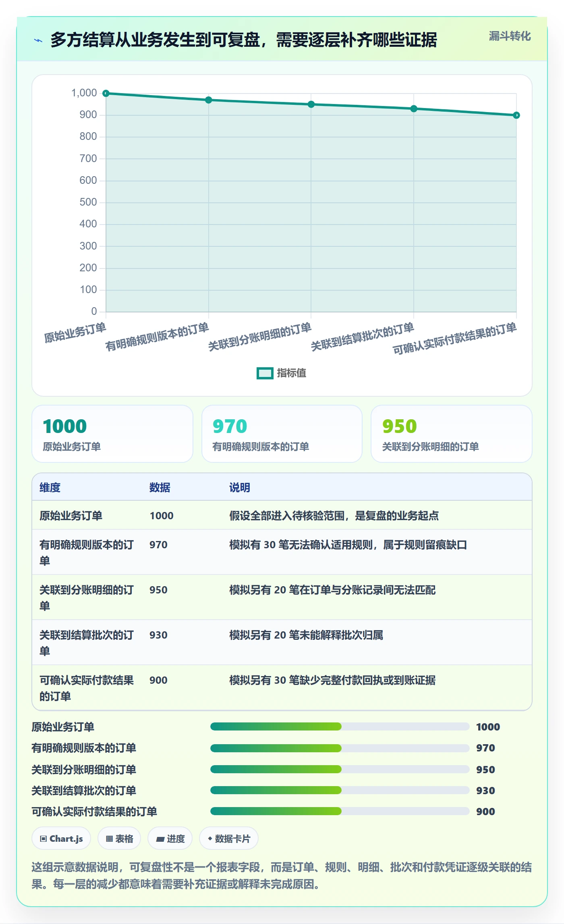The width and height of the screenshot is (564, 924).
Task: Click the lightning bolt icon beside the title
Action: coord(38,40)
